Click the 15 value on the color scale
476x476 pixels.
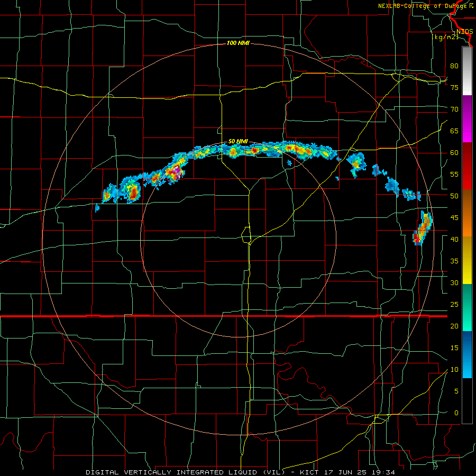[454, 347]
